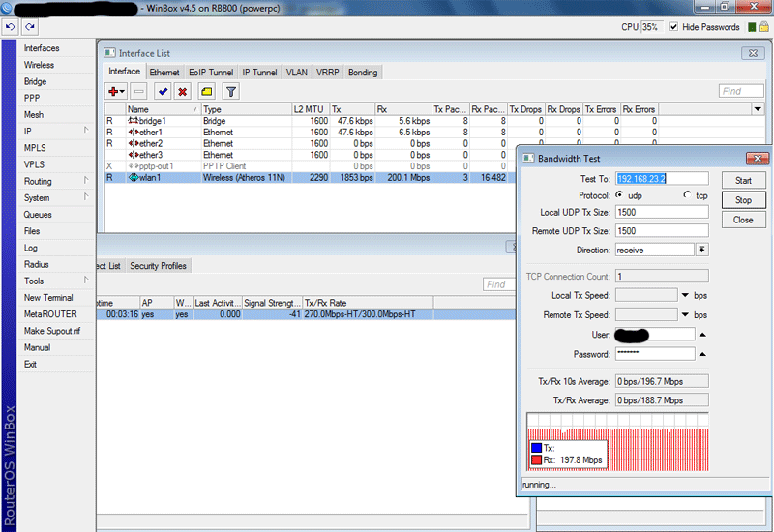This screenshot has height=532, width=774.
Task: Switch to the VLAN tab
Action: [297, 72]
